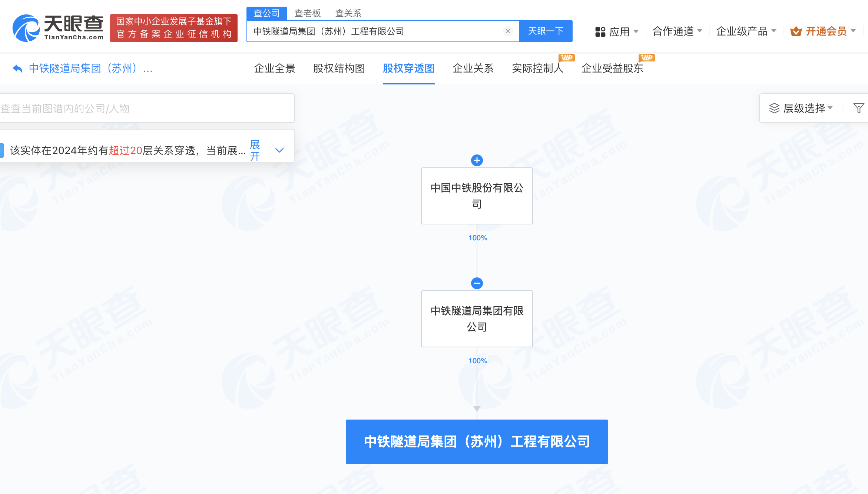The width and height of the screenshot is (868, 494).
Task: Click the graph search field 查当前图谱内的公司/人物
Action: [x=147, y=108]
